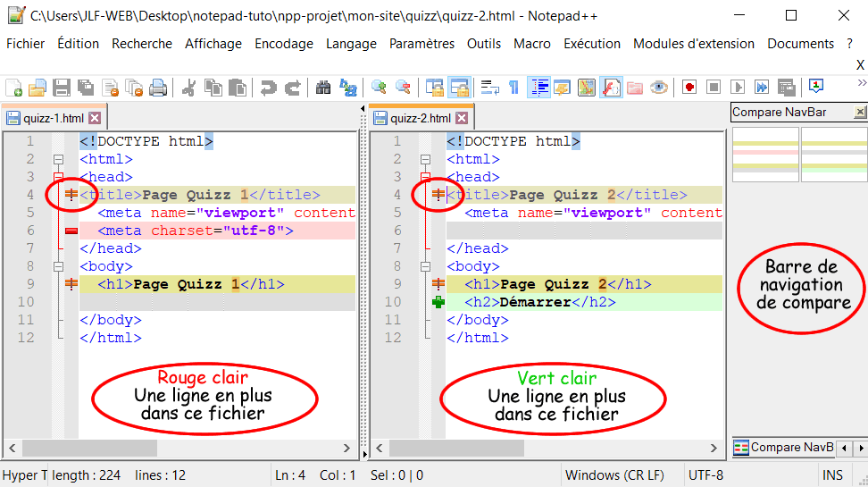
Task: Open Find with the binoculars icon
Action: [323, 88]
